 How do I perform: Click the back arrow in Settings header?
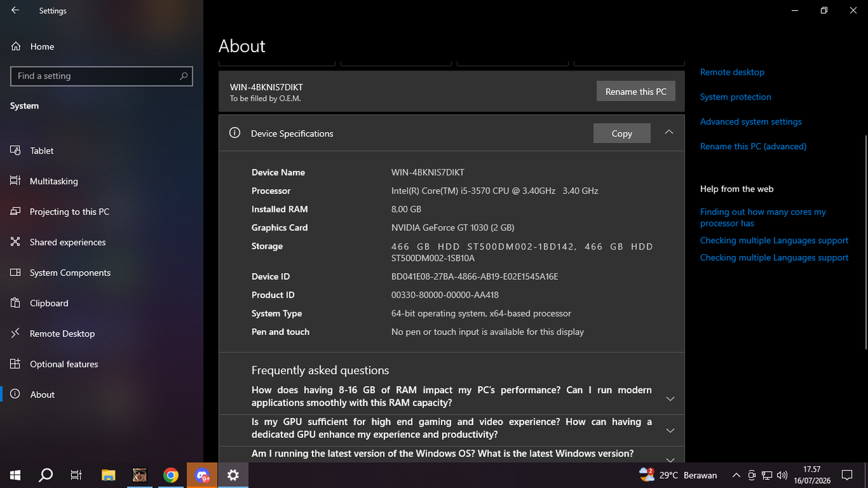[15, 11]
